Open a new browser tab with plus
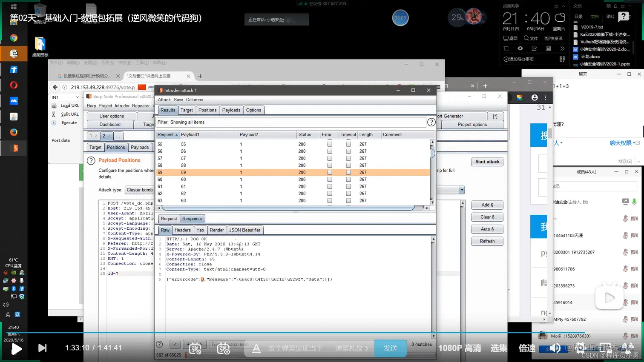644x362 pixels. (x=200, y=76)
